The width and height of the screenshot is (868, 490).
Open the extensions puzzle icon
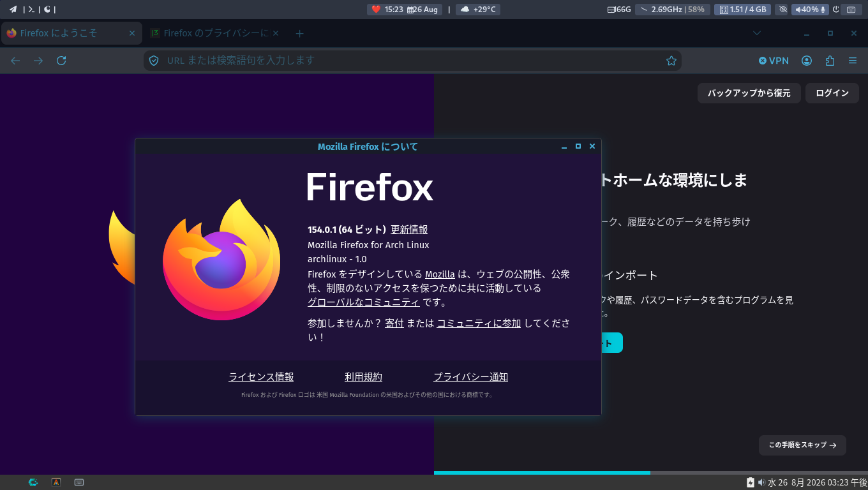tap(830, 61)
